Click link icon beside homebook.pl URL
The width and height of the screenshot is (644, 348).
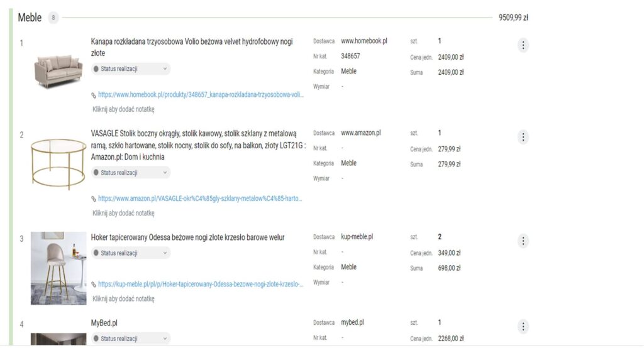(94, 95)
